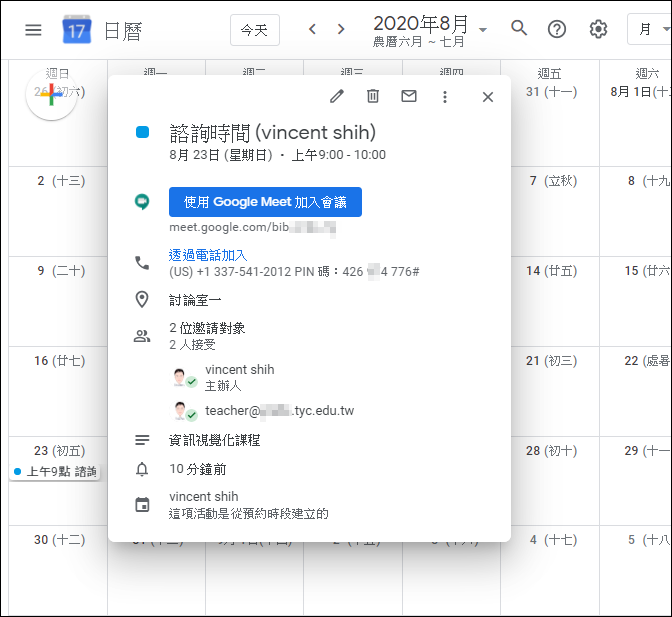
Task: Go to previous month arrow
Action: (312, 29)
